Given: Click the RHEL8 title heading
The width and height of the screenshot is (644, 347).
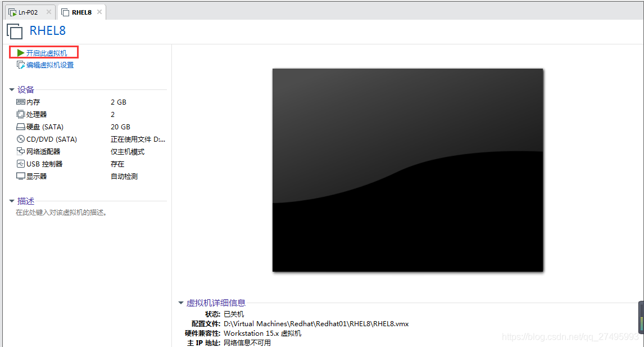Looking at the screenshot, I should pyautogui.click(x=47, y=31).
